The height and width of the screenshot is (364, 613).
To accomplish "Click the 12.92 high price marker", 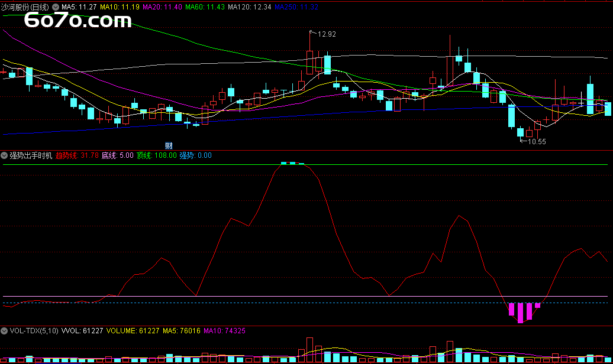I will (327, 34).
